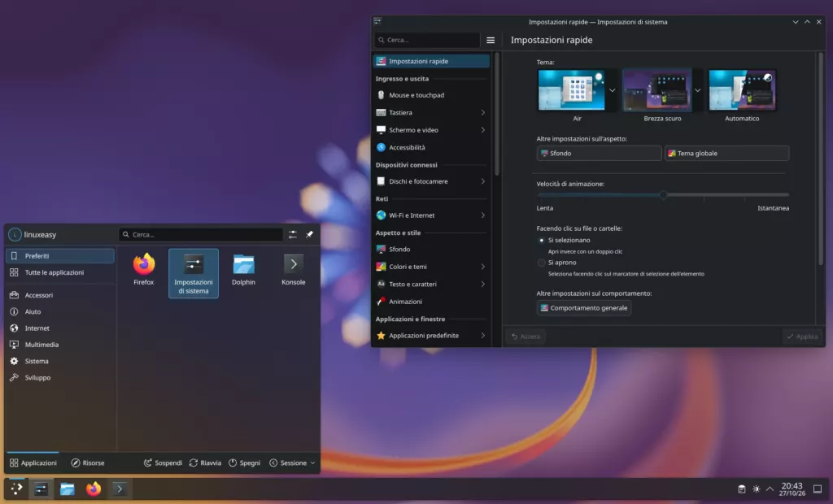833x504 pixels.
Task: Click the Comportamento generale button
Action: [x=584, y=307]
